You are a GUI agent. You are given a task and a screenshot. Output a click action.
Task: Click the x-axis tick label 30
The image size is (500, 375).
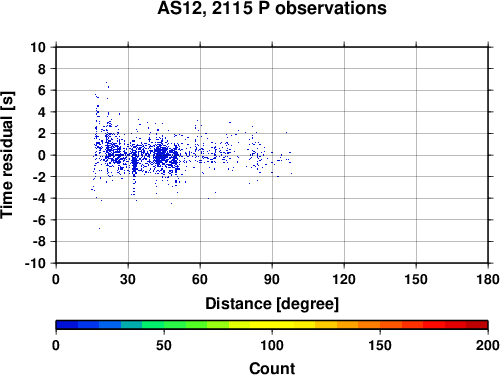(128, 279)
